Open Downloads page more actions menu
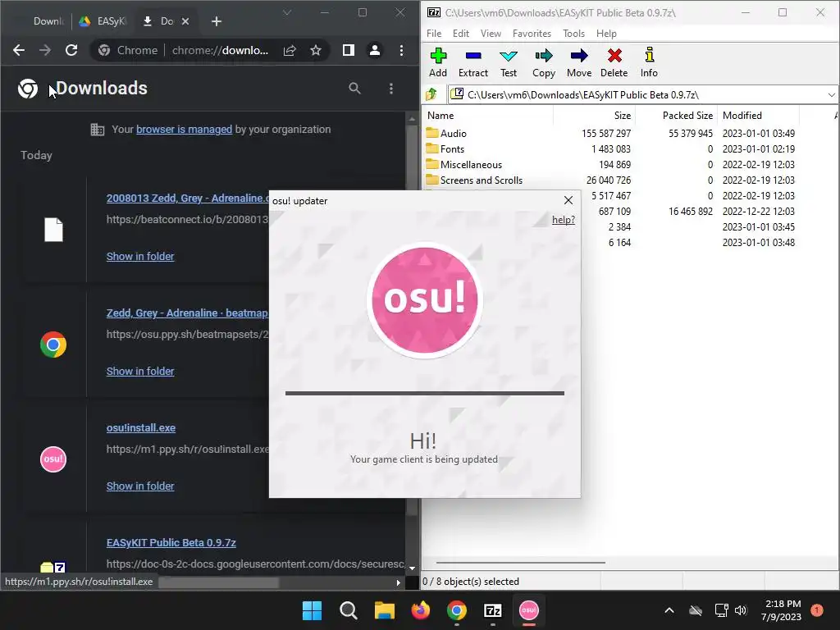The width and height of the screenshot is (840, 630). pyautogui.click(x=391, y=89)
